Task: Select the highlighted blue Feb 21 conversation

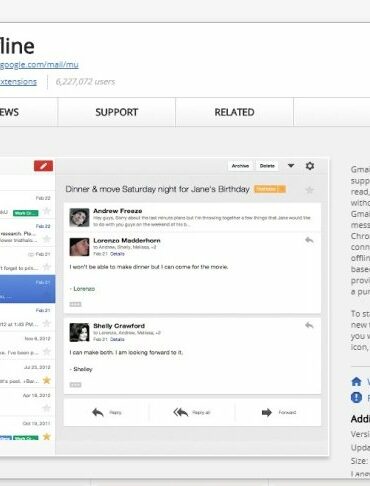Action: pyautogui.click(x=28, y=289)
